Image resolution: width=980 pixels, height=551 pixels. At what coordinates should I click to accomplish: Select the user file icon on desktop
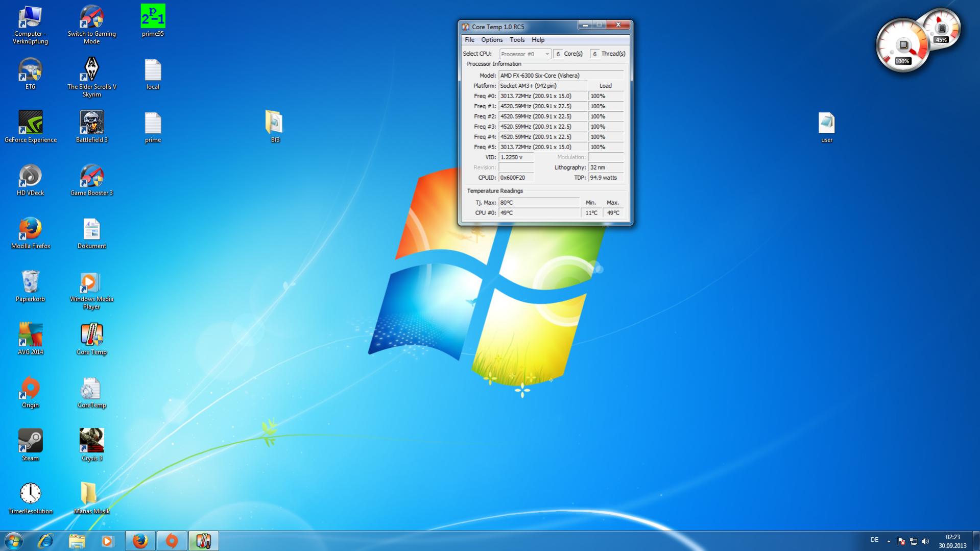coord(826,127)
